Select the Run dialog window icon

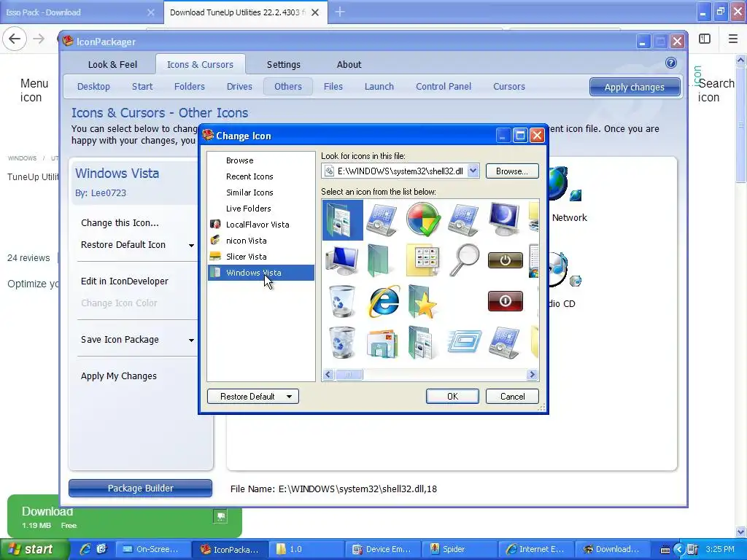tap(464, 341)
